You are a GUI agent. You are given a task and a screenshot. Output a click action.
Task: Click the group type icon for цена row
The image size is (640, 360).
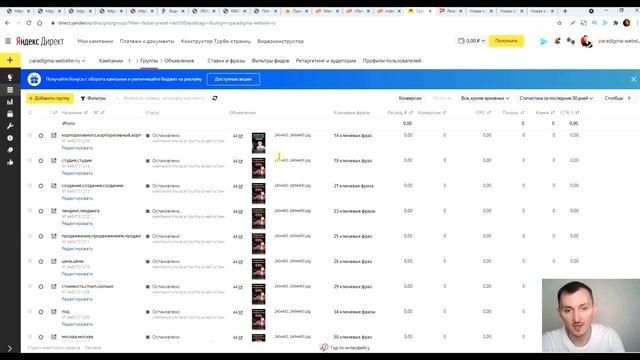[x=53, y=261]
